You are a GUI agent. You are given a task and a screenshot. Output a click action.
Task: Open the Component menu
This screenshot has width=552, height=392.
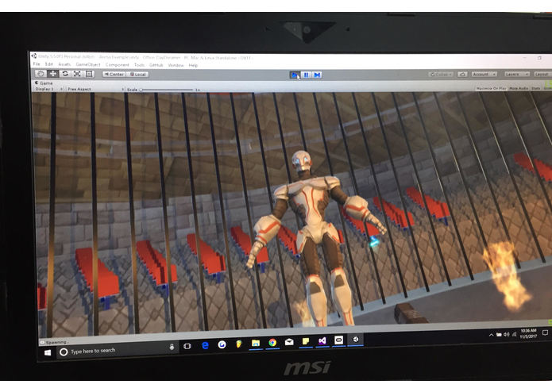(118, 65)
